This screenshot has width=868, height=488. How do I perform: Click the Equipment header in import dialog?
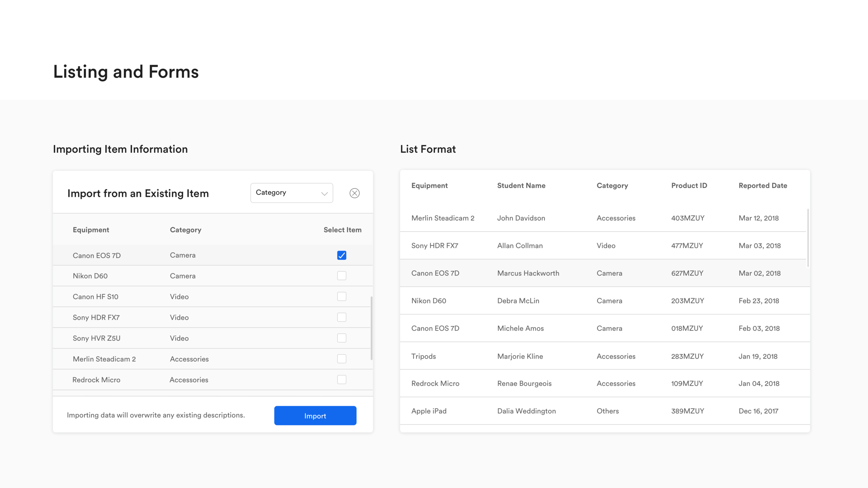pos(91,230)
